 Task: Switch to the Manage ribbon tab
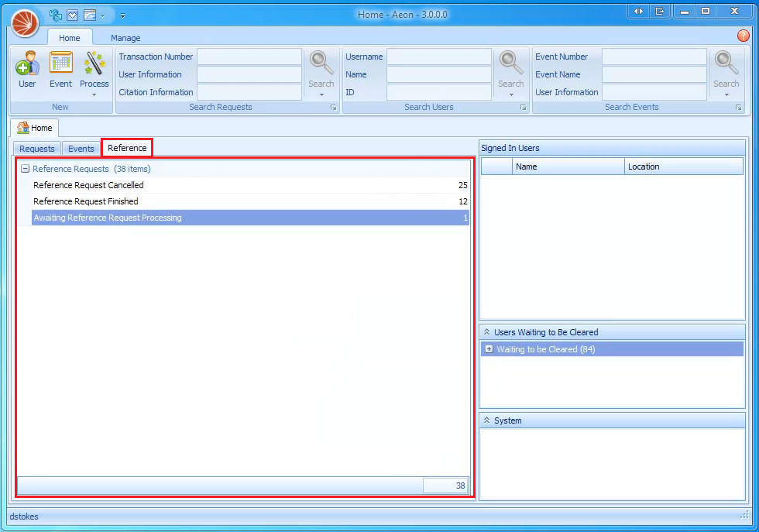125,37
